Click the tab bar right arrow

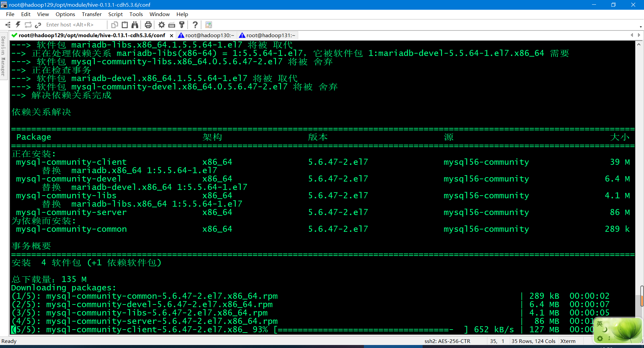click(639, 35)
